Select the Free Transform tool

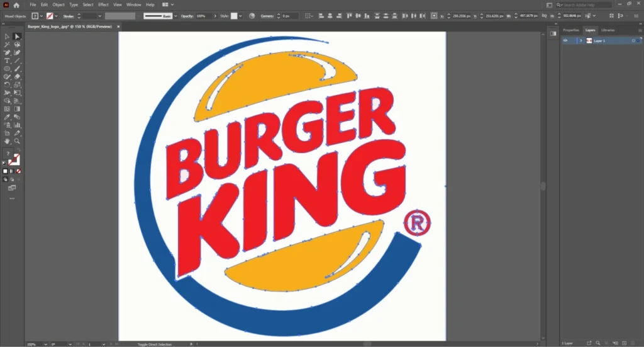(x=17, y=93)
